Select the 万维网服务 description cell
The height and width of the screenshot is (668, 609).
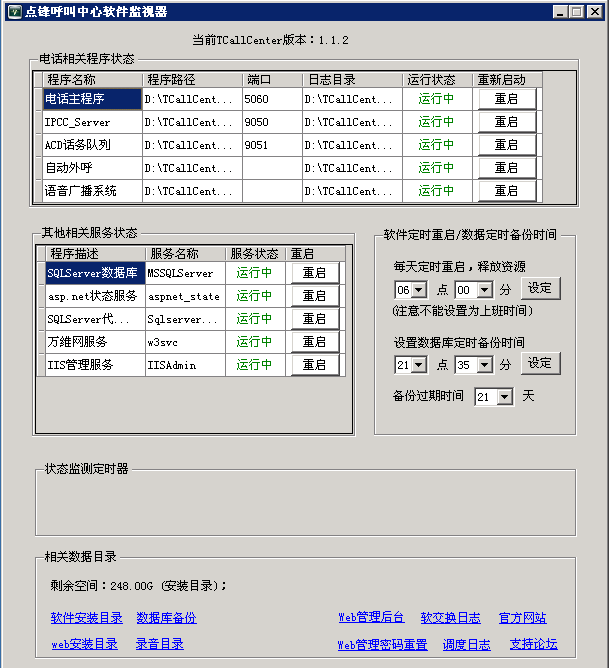click(x=95, y=342)
